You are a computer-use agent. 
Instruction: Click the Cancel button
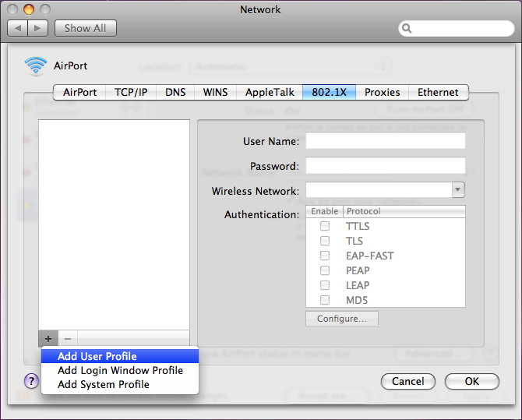(407, 381)
